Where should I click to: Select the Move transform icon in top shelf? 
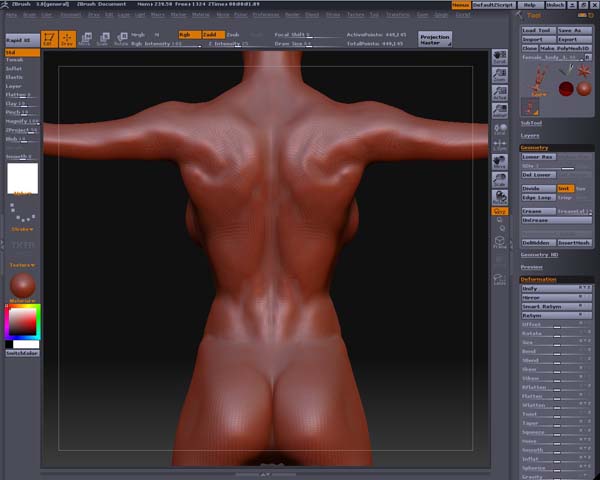point(85,39)
